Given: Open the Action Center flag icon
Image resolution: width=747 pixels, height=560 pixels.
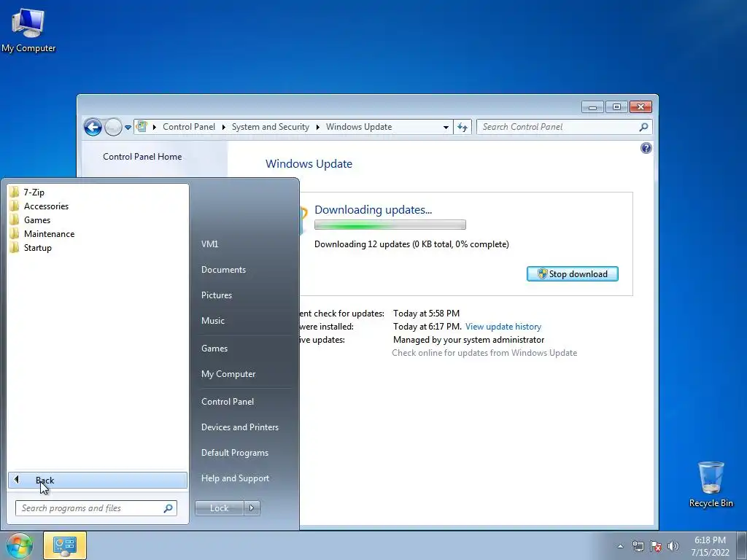Looking at the screenshot, I should coord(656,546).
